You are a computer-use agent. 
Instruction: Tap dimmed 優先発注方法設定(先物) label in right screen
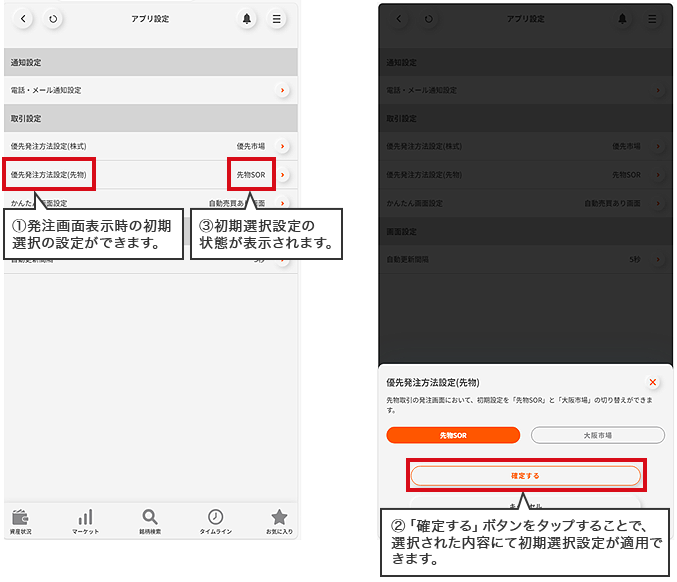tap(424, 175)
